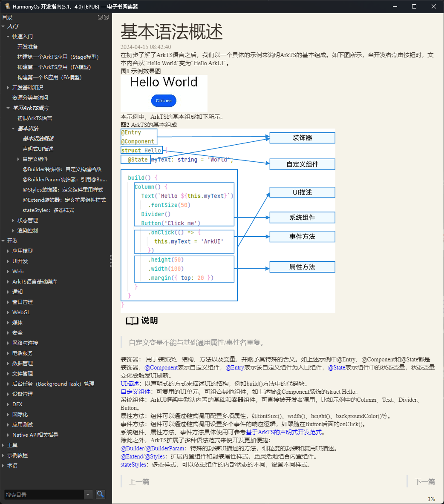The width and height of the screenshot is (444, 504).
Task: Select 后台任务（Background Task）管理
Action: point(53,384)
